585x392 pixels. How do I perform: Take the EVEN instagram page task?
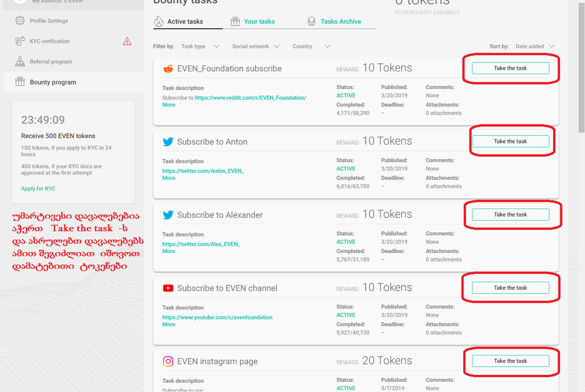510,361
